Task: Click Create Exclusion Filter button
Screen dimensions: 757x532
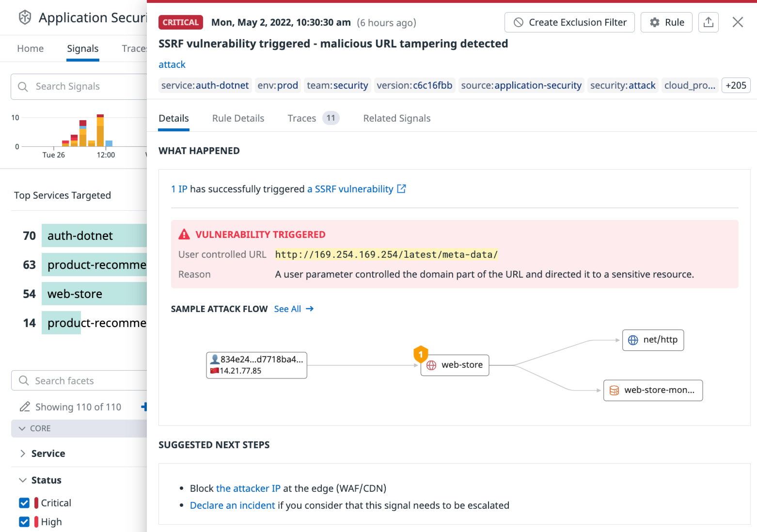Action: click(x=569, y=22)
